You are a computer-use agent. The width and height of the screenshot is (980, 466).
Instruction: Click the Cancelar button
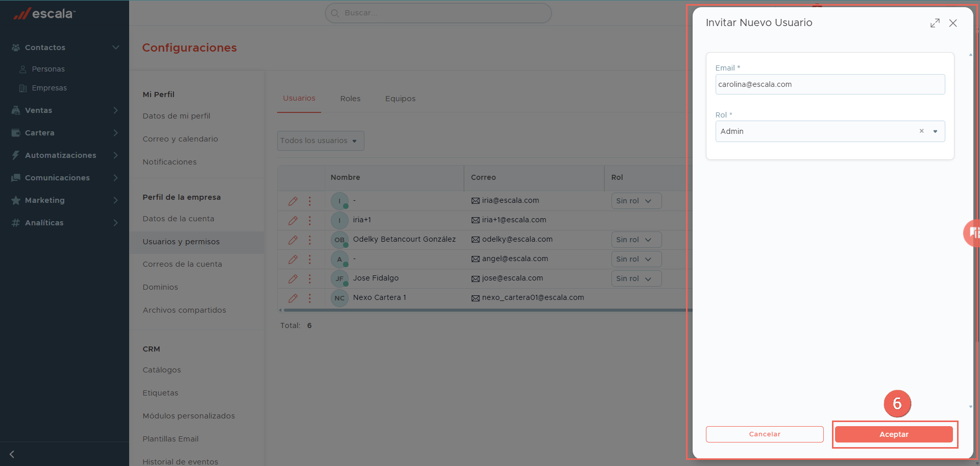pos(765,434)
